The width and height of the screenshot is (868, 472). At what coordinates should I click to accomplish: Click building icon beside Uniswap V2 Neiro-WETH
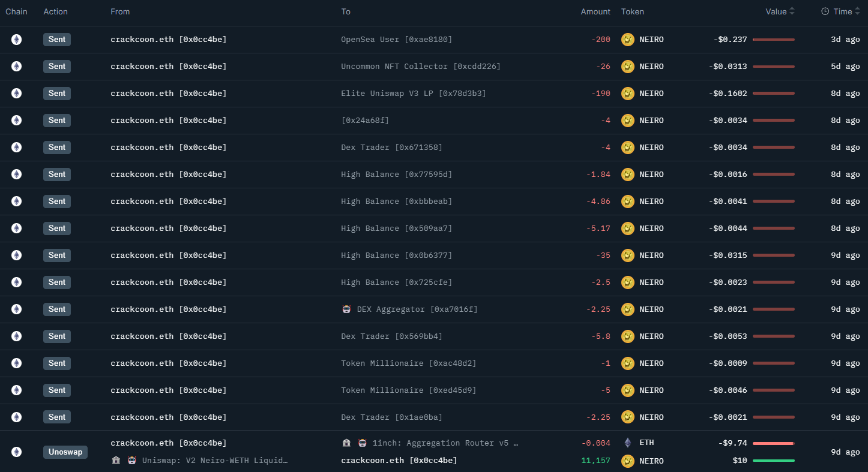pos(116,461)
